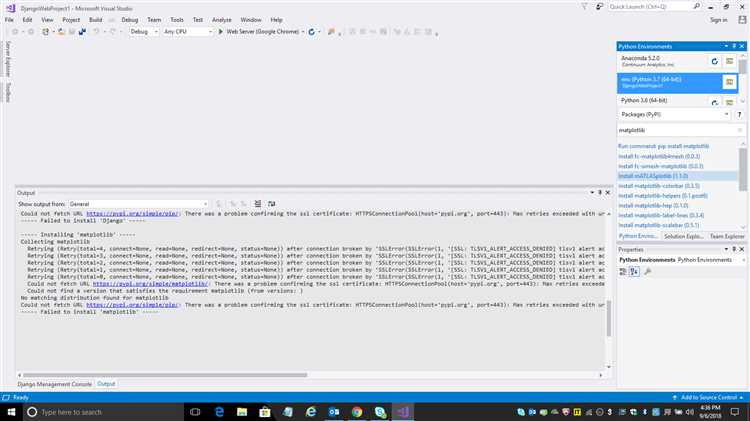Click the Output vertical scrollbar thumb
Viewport: 750px width, 421px height.
[x=608, y=319]
